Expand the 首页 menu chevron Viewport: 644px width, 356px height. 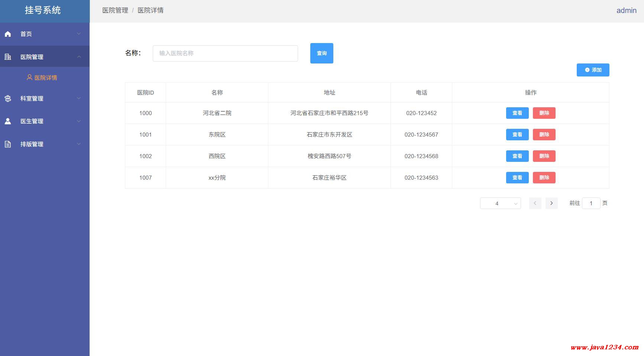pos(79,34)
